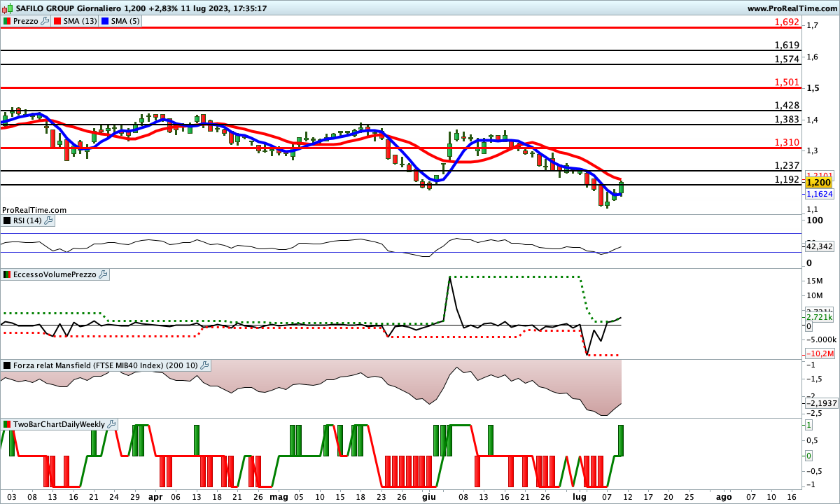
Task: Click the green 2,721k volume value tag
Action: [x=819, y=318]
